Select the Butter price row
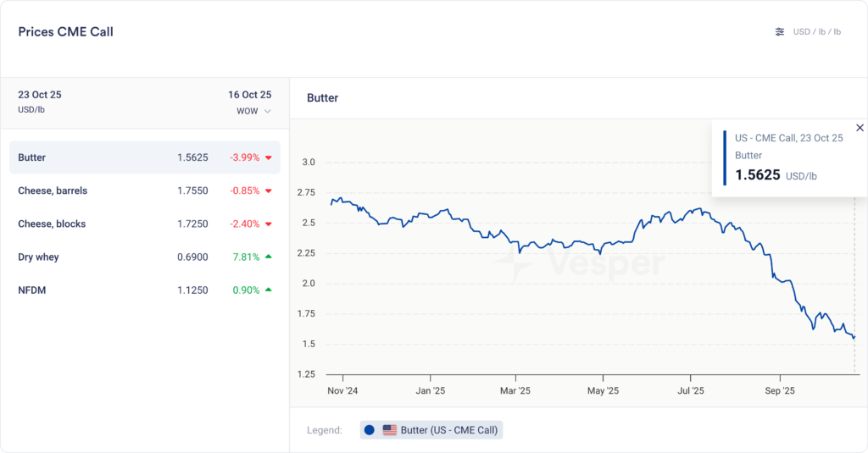 [x=144, y=157]
